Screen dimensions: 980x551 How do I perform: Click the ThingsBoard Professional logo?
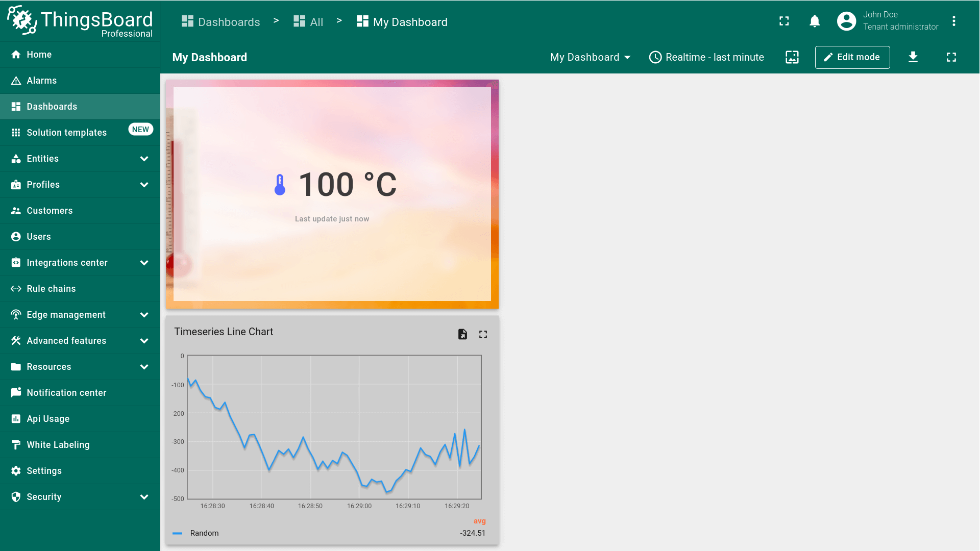[80, 21]
